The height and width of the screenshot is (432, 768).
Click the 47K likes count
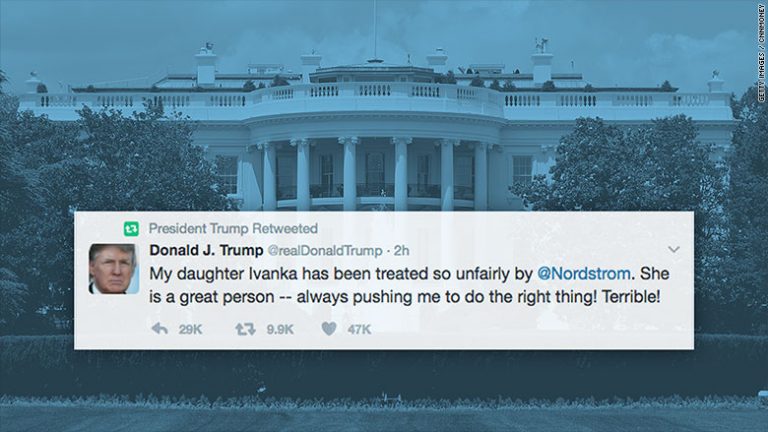[x=359, y=328]
